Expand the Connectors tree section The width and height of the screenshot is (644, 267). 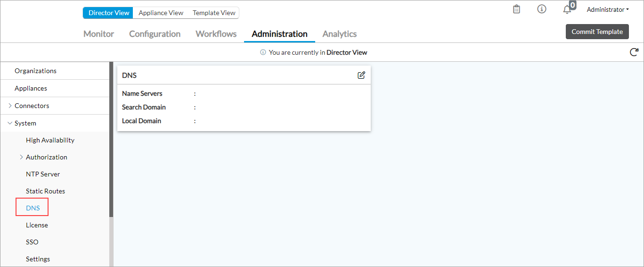pos(10,106)
